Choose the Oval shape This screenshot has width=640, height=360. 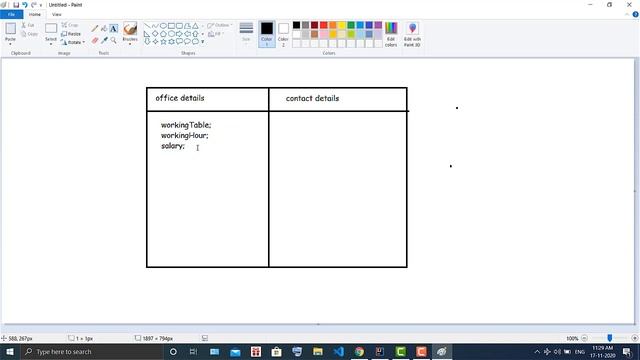pos(163,26)
